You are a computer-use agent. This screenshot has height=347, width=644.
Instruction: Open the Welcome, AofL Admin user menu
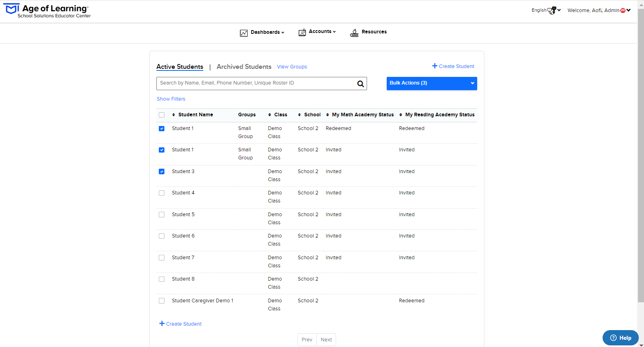(x=599, y=10)
